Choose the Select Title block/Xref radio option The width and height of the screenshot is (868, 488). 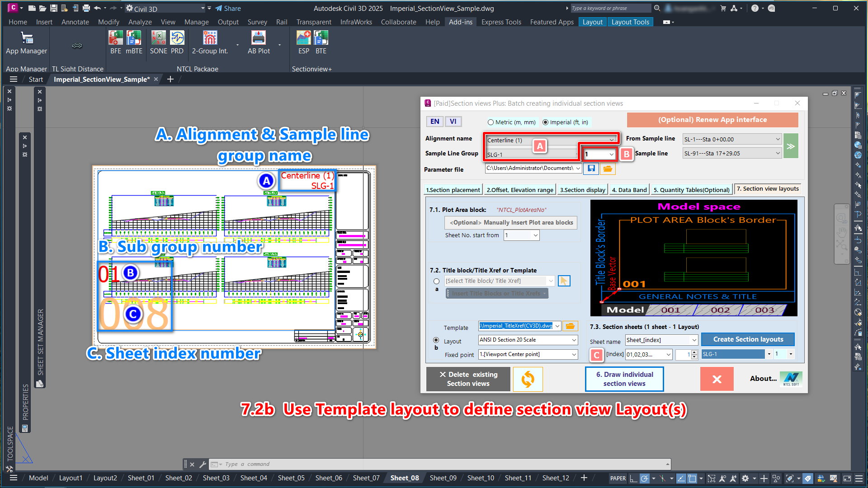click(x=436, y=282)
